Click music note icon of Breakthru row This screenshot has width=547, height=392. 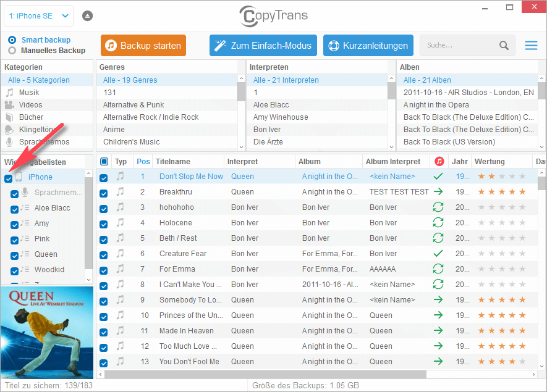(121, 191)
